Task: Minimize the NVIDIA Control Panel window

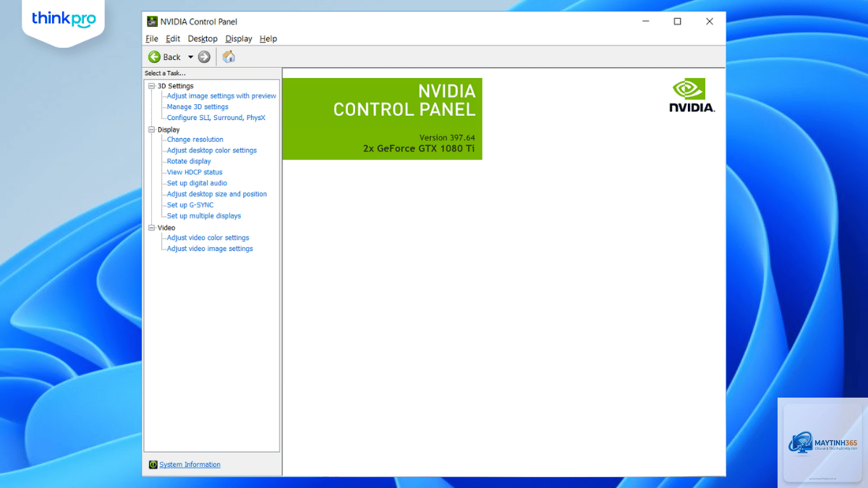Action: 645,22
